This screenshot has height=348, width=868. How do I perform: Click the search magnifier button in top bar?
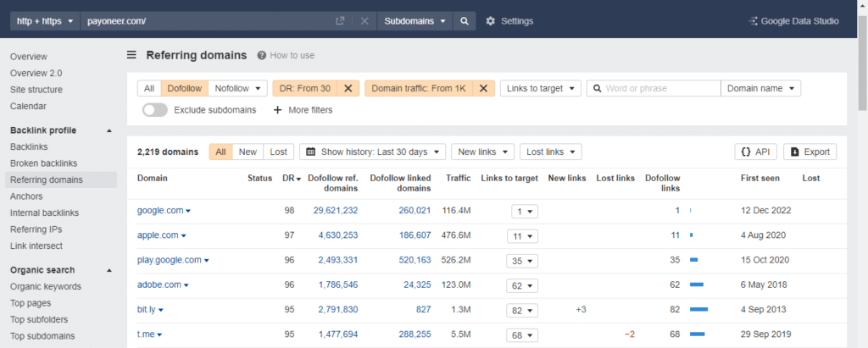[x=465, y=21]
